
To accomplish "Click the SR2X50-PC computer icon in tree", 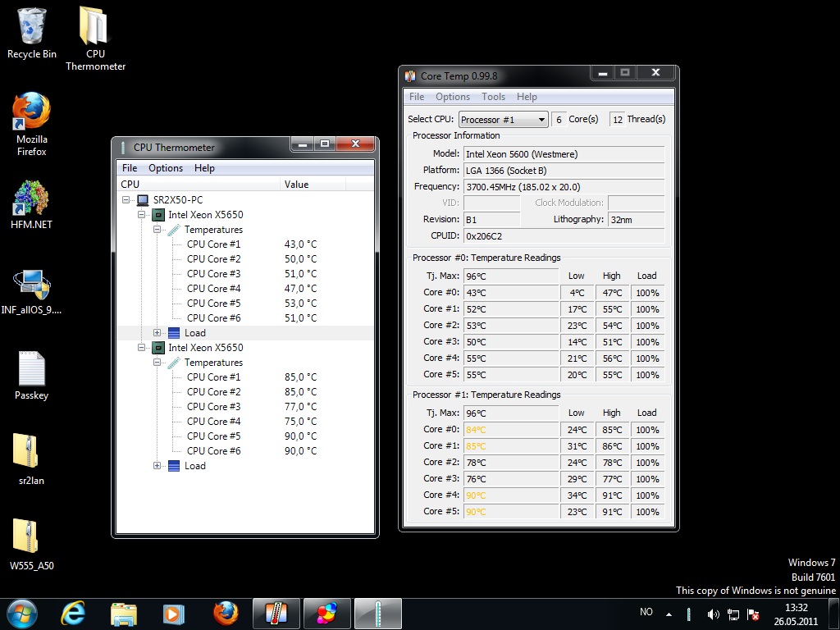I will [x=143, y=200].
